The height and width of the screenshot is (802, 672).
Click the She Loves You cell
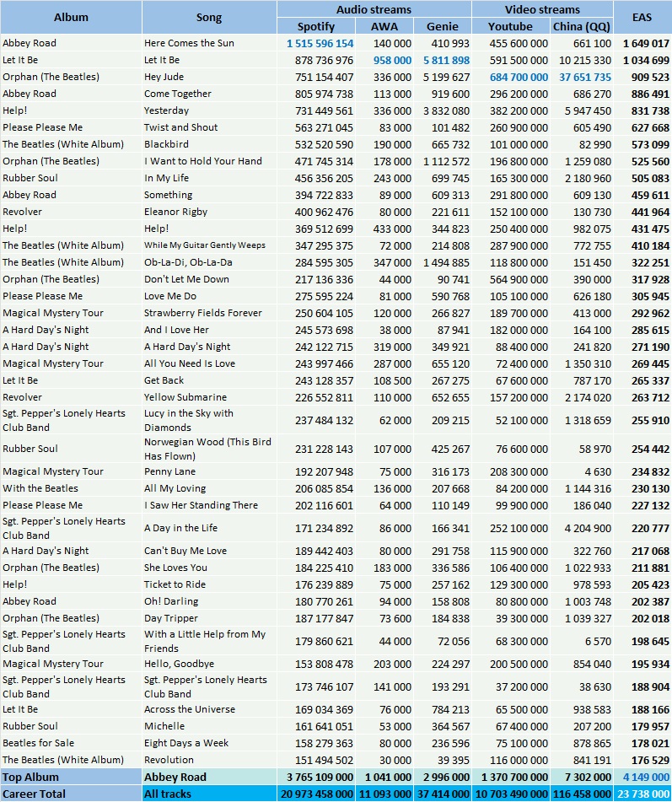pyautogui.click(x=209, y=568)
